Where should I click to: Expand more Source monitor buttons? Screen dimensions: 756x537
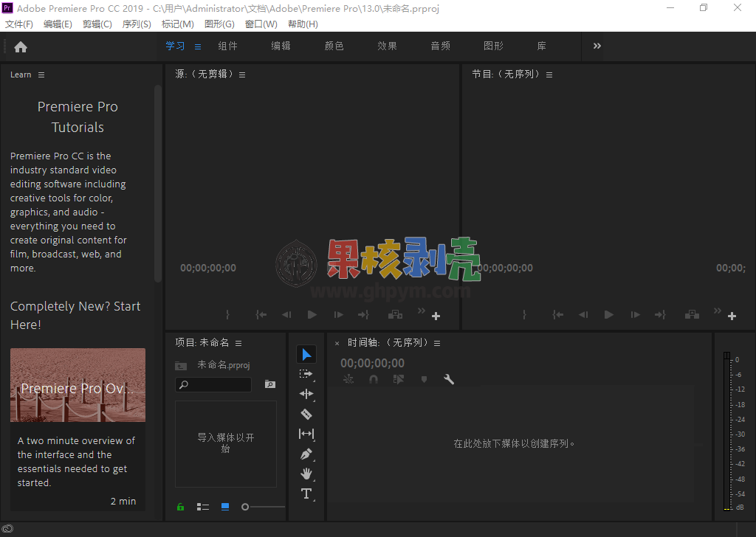(422, 311)
